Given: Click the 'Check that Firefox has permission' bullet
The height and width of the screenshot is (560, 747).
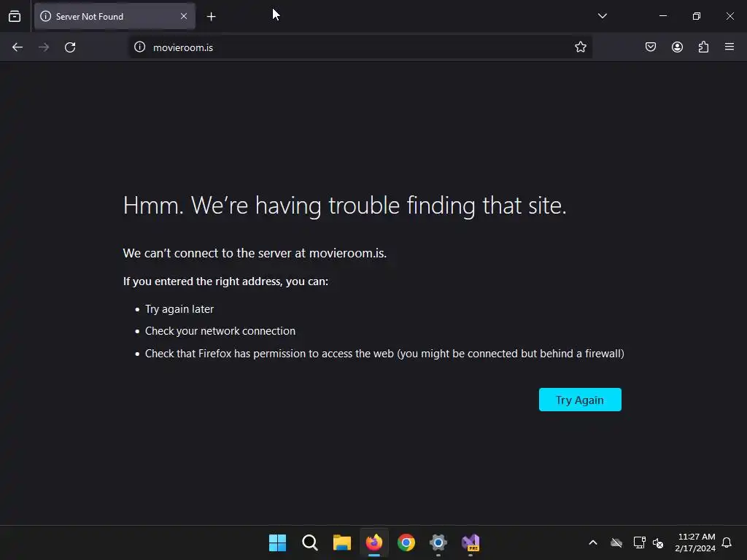Looking at the screenshot, I should [384, 354].
